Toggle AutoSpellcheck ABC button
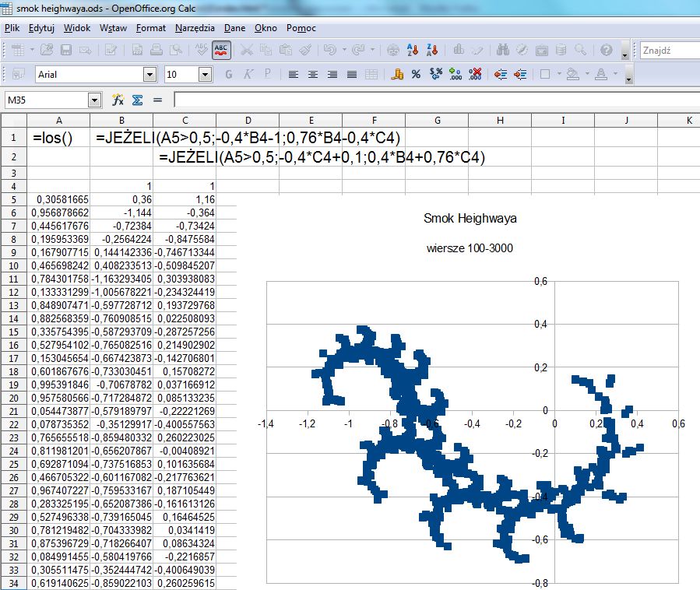Screen dimensions: 700x590 [221, 50]
